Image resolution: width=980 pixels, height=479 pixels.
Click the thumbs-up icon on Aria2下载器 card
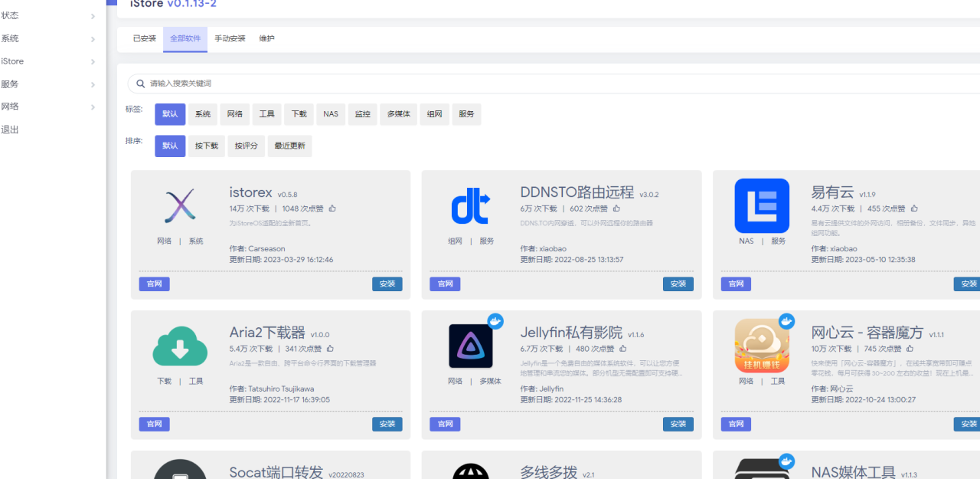pyautogui.click(x=330, y=349)
